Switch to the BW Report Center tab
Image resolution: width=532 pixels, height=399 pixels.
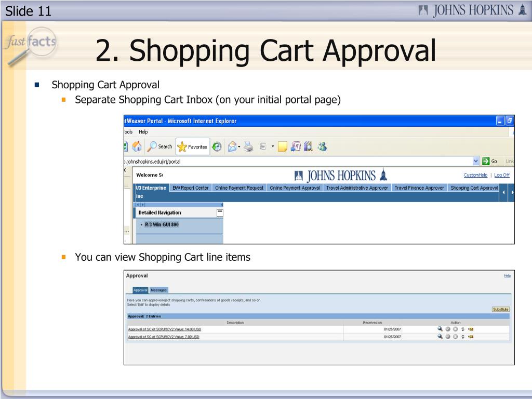click(190, 188)
